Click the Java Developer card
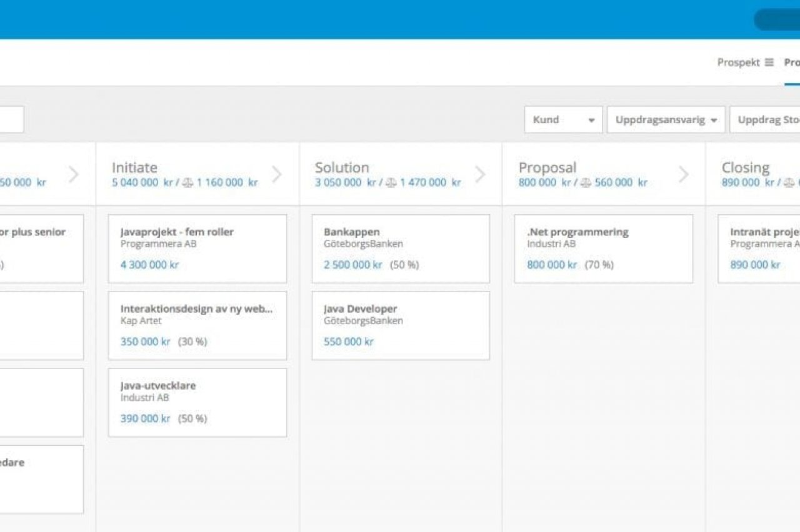 pos(401,325)
